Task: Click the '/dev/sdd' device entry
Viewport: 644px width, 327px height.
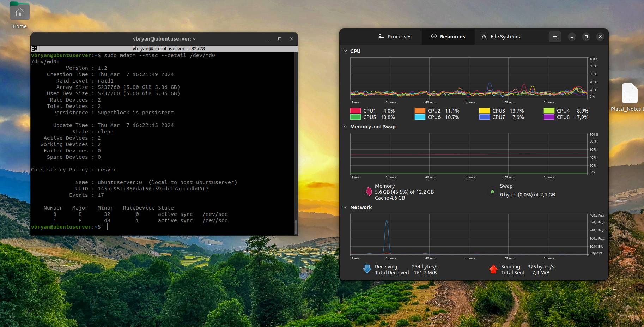Action: pos(215,220)
